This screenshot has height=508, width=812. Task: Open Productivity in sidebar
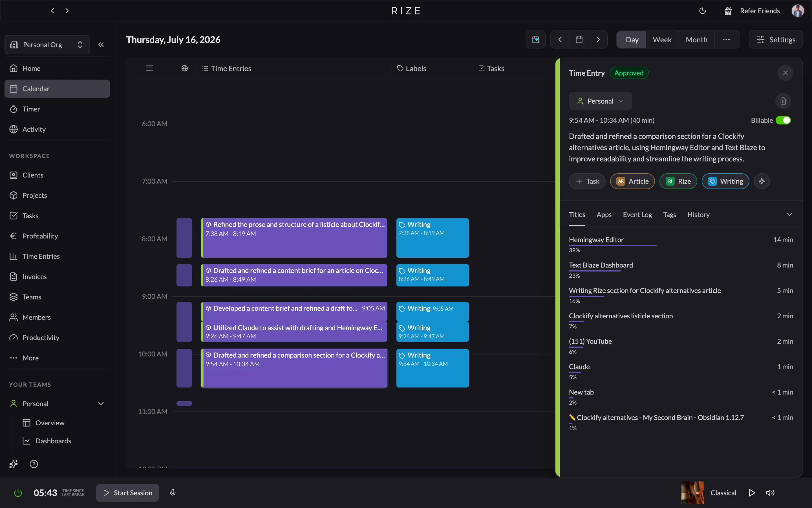click(57, 338)
